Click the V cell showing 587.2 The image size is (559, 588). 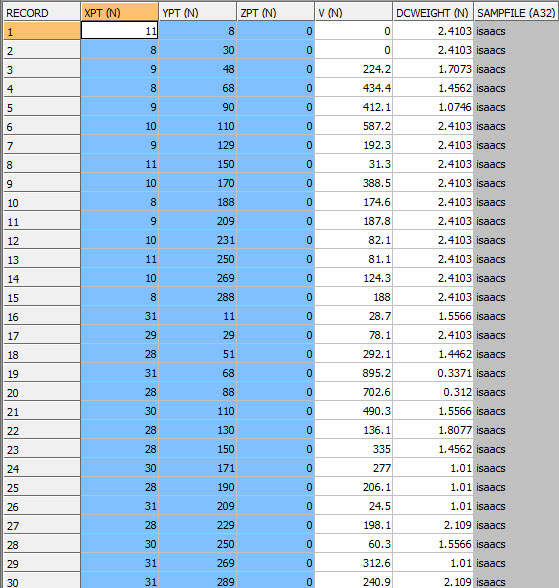pyautogui.click(x=354, y=126)
